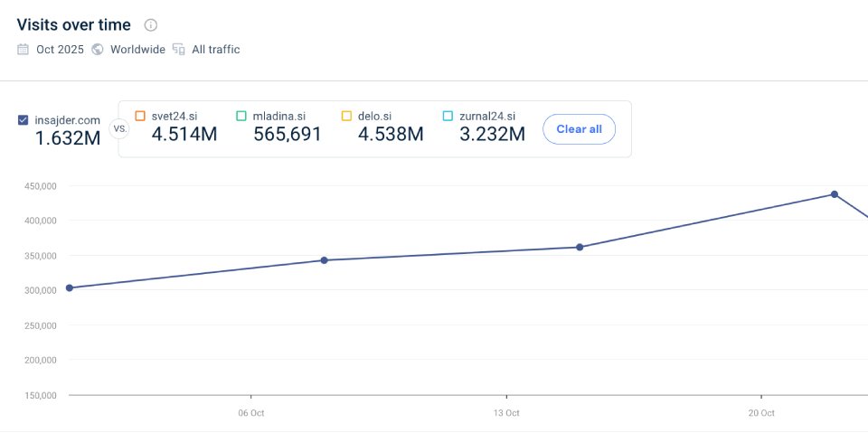Open the Worldwide region label
The width and height of the screenshot is (868, 433).
[137, 50]
